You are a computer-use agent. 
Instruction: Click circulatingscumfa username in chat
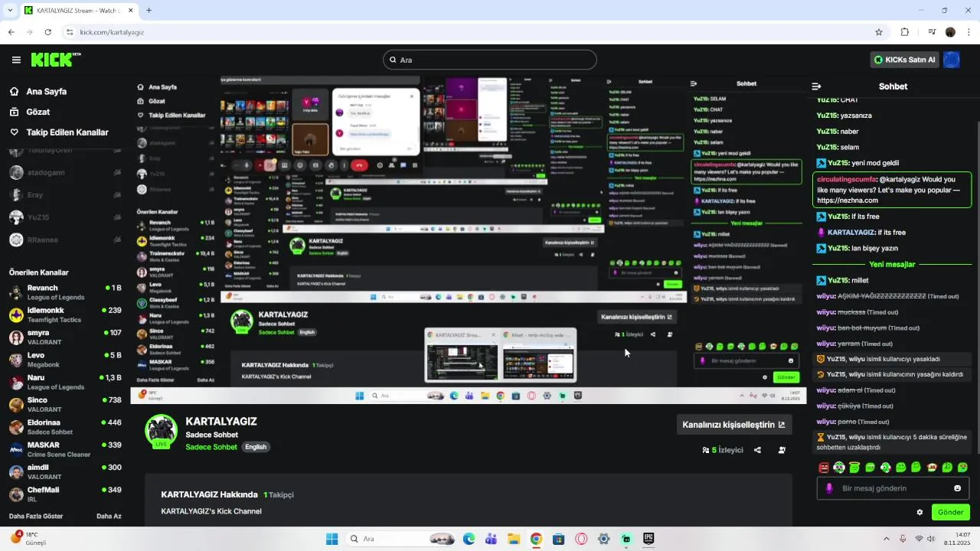pyautogui.click(x=845, y=179)
